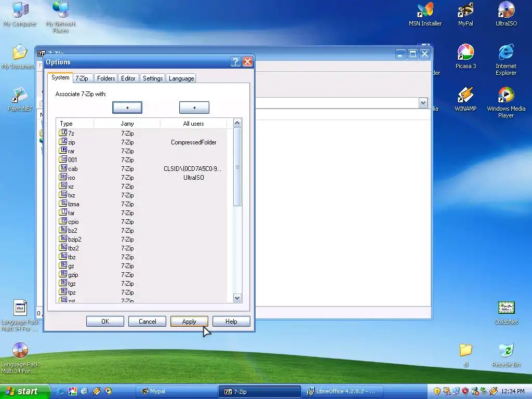Click the plus button above All users column
The image size is (532, 399).
click(x=194, y=108)
